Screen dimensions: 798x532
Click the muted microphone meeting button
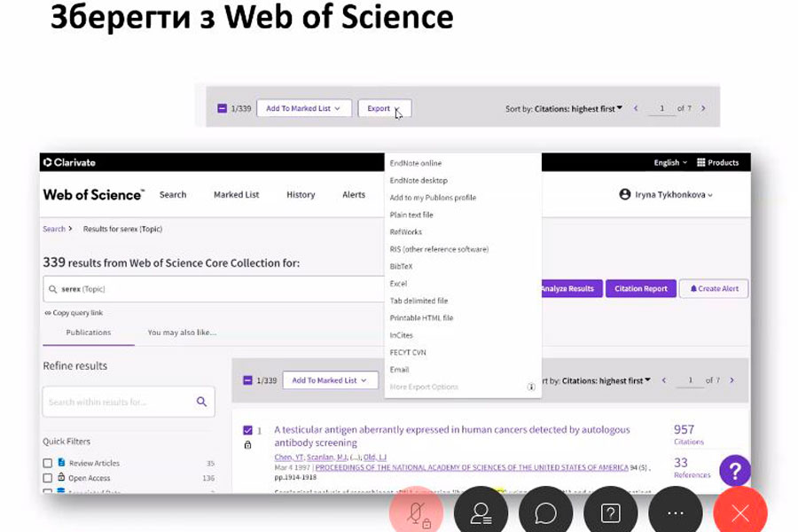pyautogui.click(x=417, y=512)
